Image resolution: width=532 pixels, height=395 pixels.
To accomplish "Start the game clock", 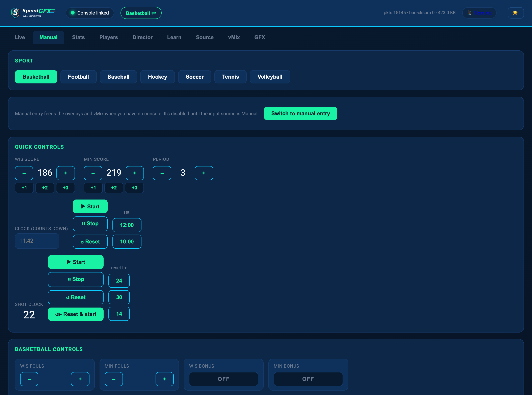I will coord(90,206).
